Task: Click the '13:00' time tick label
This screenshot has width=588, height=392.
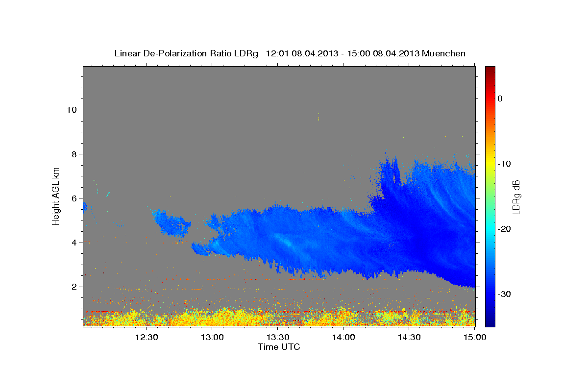Action: 213,337
